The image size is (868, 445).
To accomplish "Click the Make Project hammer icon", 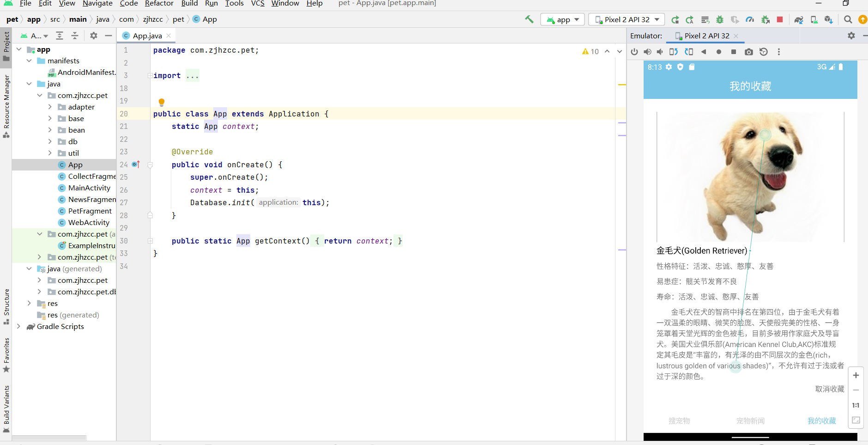I will coord(529,19).
